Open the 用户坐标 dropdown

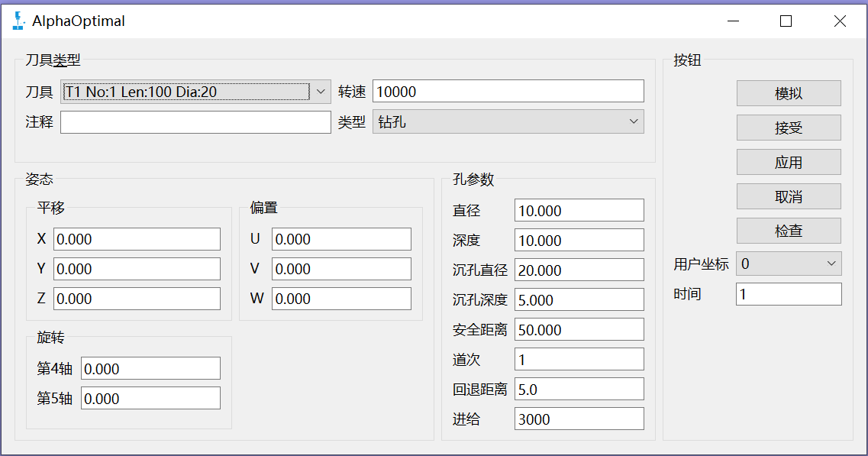coord(789,264)
